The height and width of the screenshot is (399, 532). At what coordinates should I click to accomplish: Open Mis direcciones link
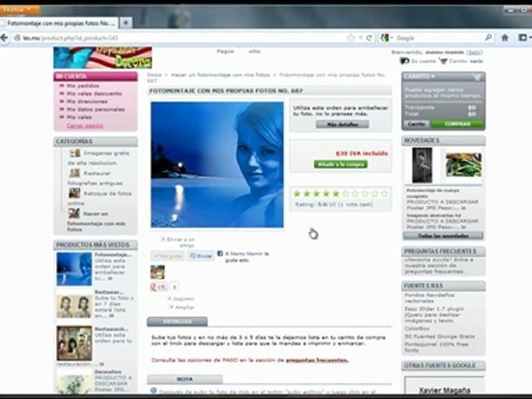[87, 101]
